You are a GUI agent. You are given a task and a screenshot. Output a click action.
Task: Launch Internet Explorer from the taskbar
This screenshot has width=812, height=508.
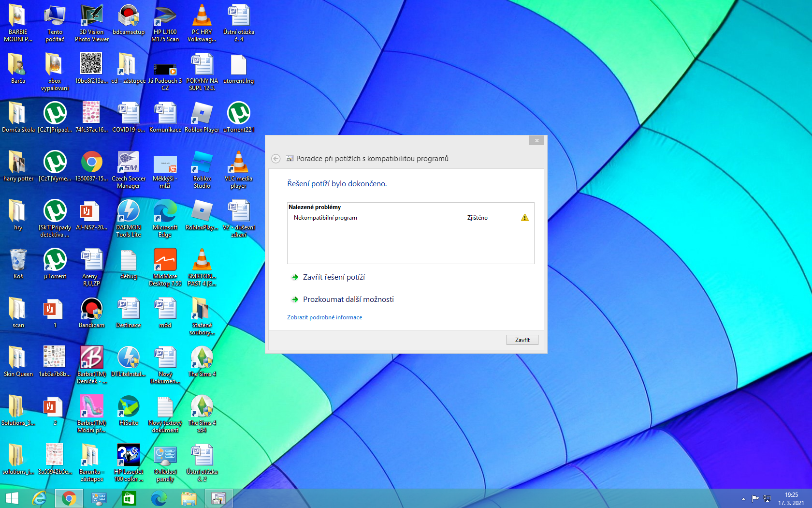point(39,498)
